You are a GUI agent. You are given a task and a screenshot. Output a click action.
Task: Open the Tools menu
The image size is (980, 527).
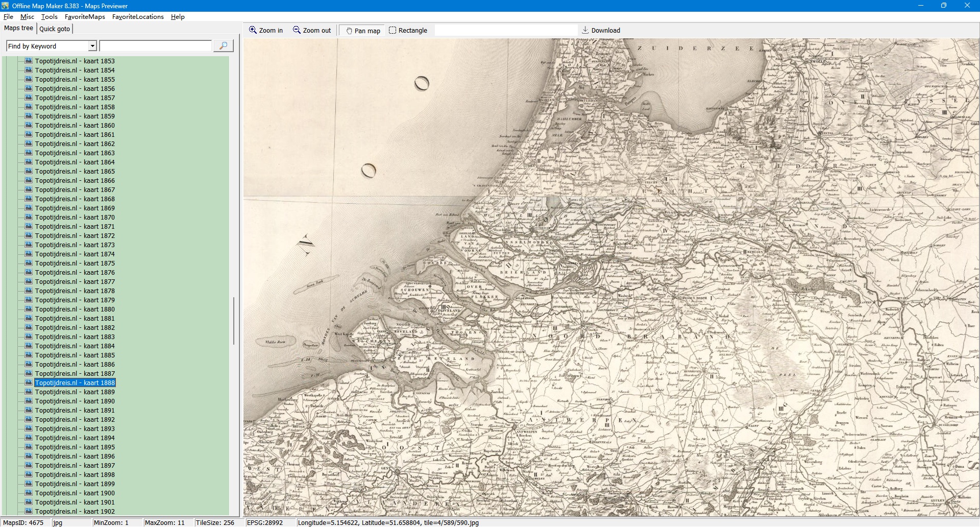pos(50,17)
